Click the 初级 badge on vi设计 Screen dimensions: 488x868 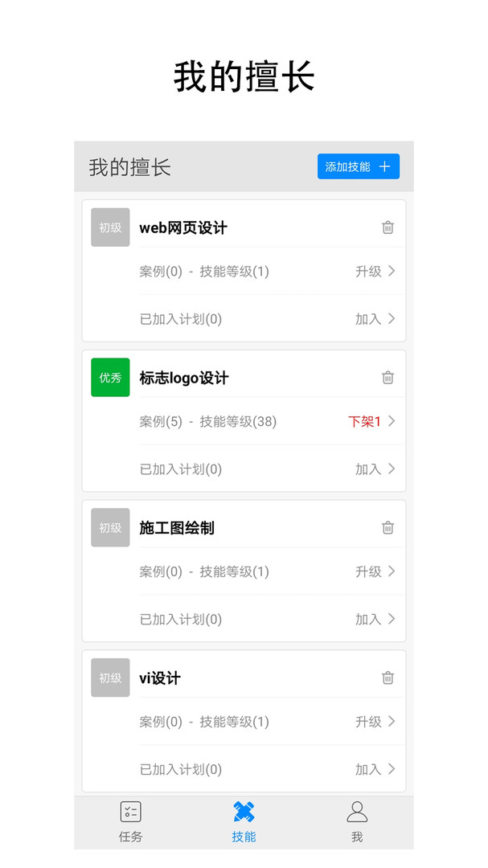coord(110,678)
